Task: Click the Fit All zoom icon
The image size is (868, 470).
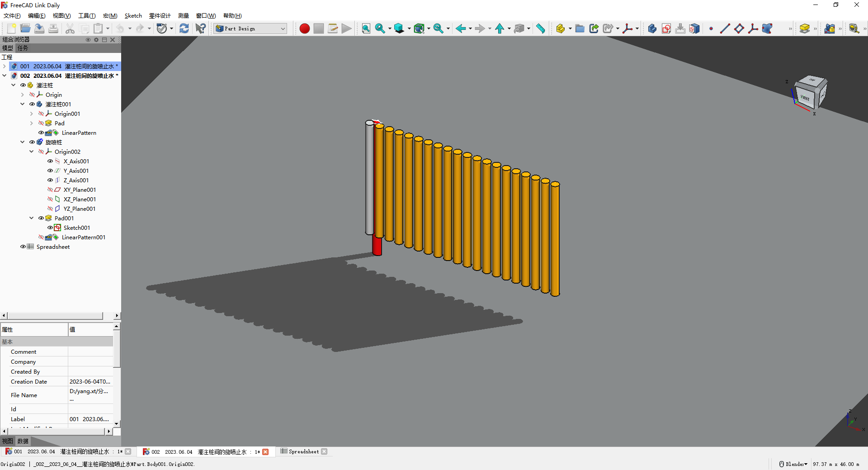Action: tap(366, 28)
